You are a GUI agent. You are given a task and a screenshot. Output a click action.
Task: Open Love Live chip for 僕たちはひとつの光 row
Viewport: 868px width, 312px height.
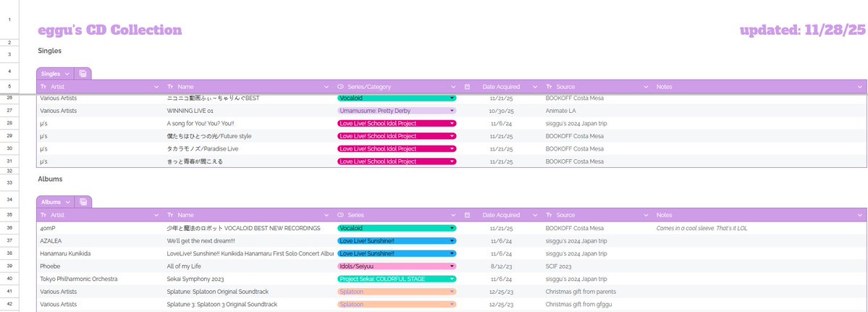[397, 136]
